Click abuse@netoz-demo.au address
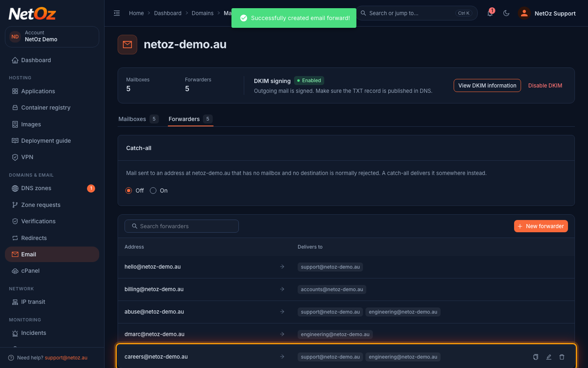Screen dimensions: 588x368 154,312
